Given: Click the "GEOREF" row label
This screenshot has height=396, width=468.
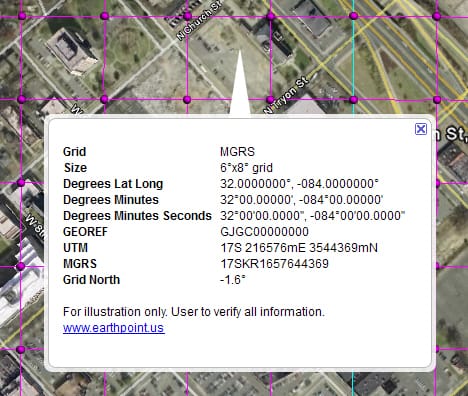Looking at the screenshot, I should coord(85,232).
